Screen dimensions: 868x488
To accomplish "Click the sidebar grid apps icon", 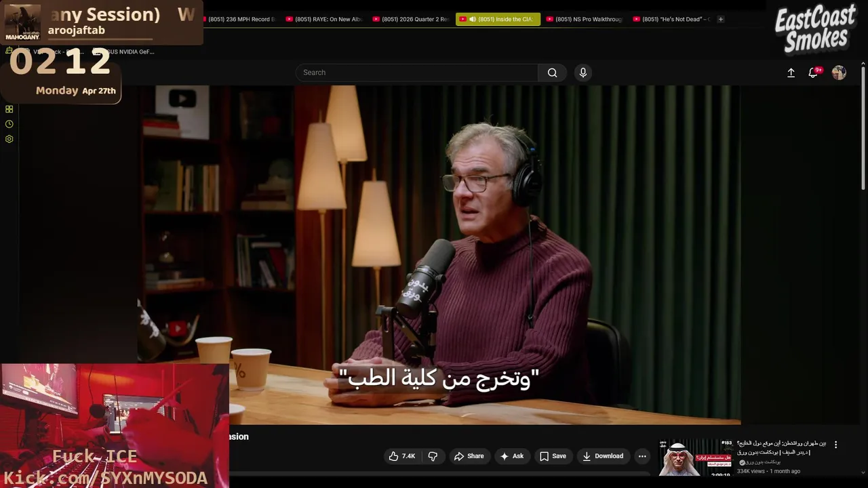I will (9, 109).
